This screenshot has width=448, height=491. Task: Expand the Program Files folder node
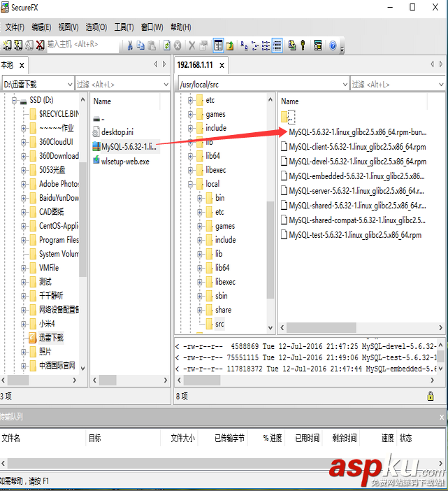point(24,240)
